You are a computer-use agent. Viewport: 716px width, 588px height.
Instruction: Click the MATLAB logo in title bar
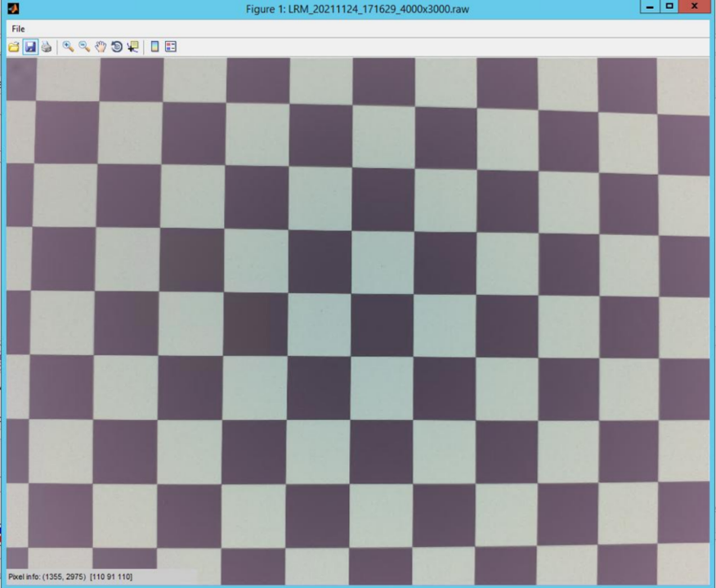13,8
